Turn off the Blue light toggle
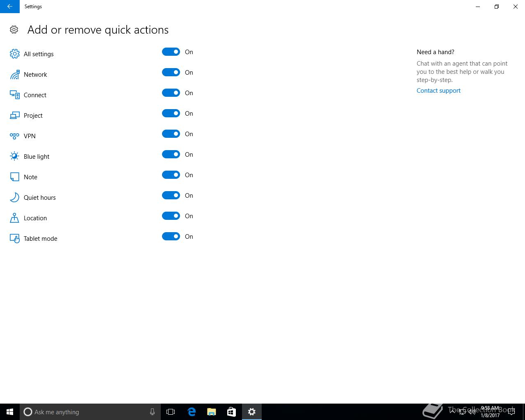Screen dimensions: 525x420 click(171, 154)
